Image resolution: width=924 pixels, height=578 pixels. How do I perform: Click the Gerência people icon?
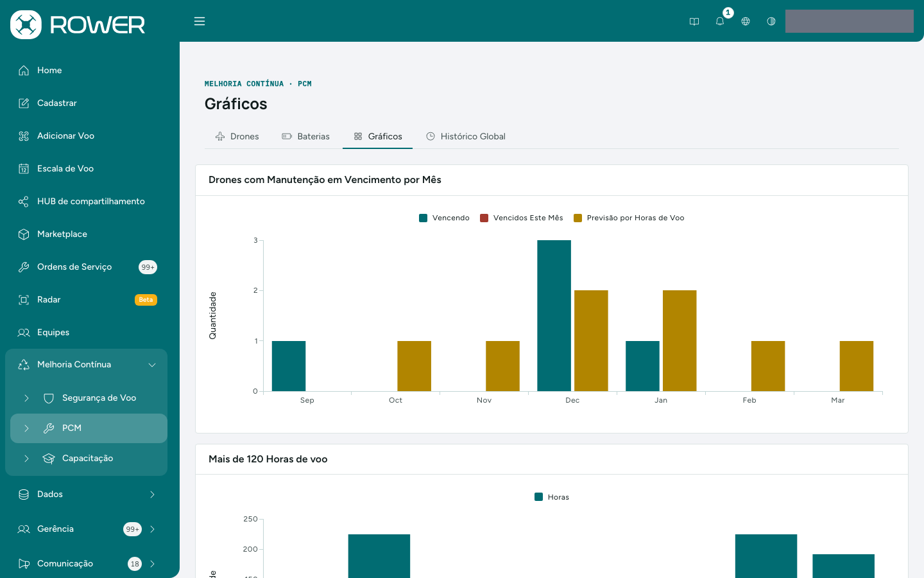click(x=24, y=529)
